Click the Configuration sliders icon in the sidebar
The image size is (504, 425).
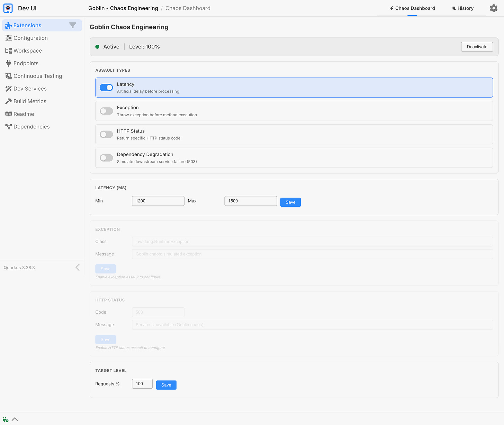coord(8,38)
